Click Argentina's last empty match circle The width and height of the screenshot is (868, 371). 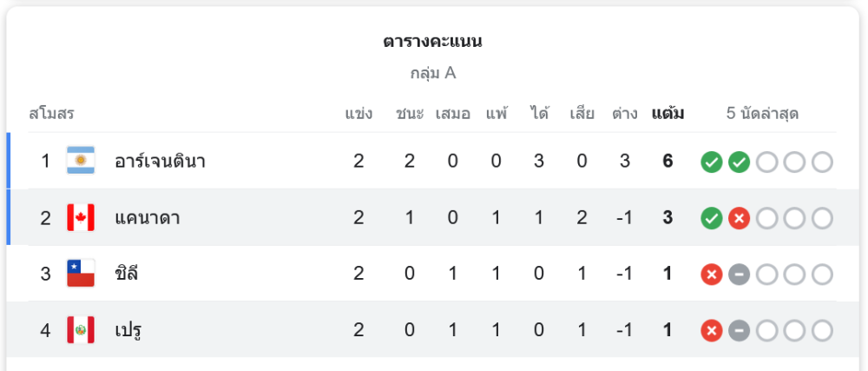822,162
